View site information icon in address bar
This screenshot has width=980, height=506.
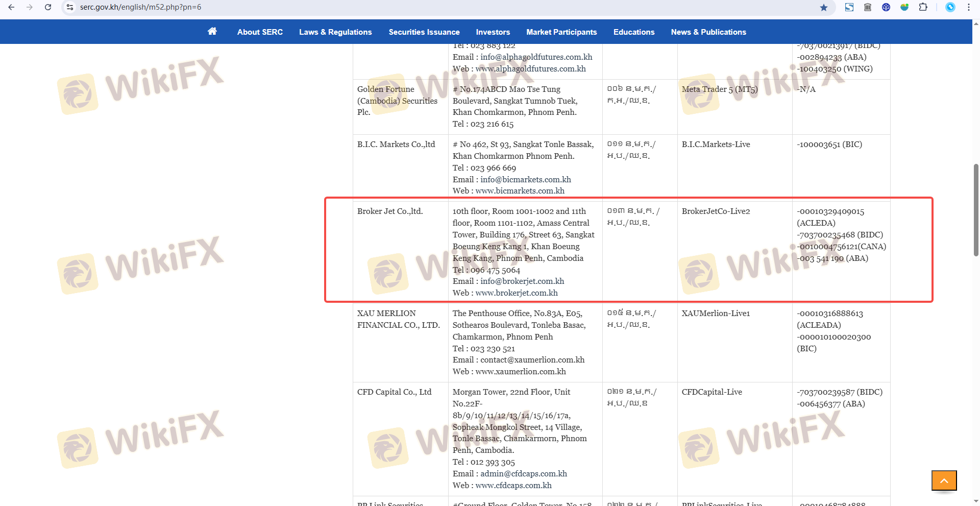[x=70, y=7]
